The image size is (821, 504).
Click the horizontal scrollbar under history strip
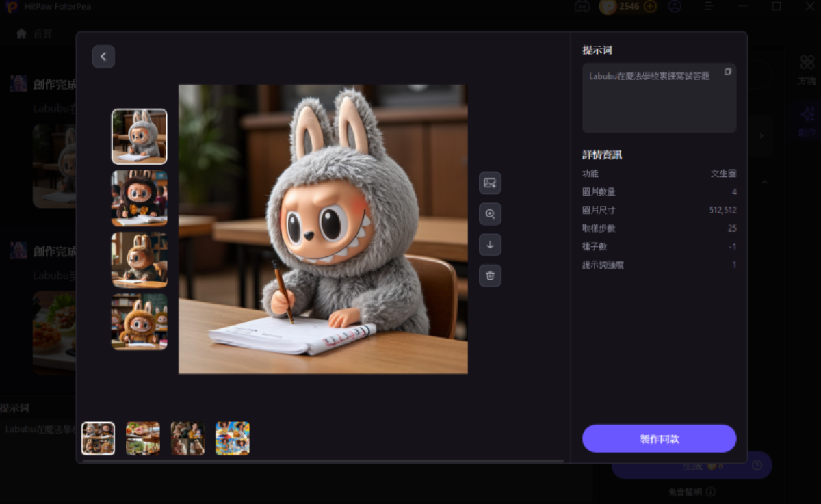[323, 461]
